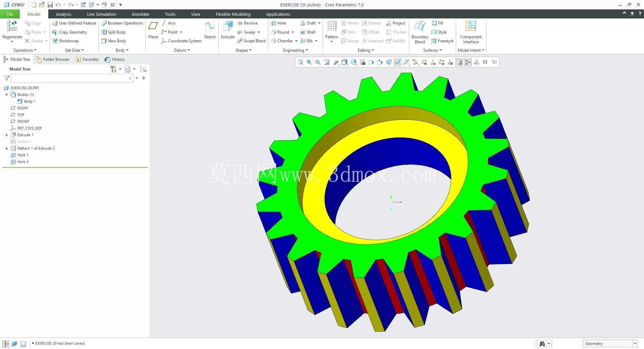Open the Annotate ribbon tab
Image resolution: width=644 pixels, height=349 pixels.
click(x=140, y=14)
